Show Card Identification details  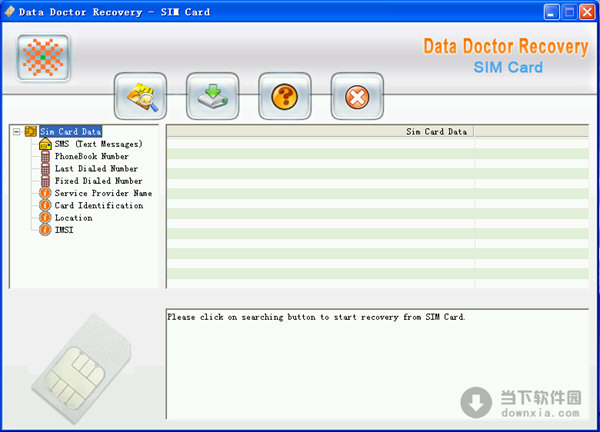click(x=99, y=205)
